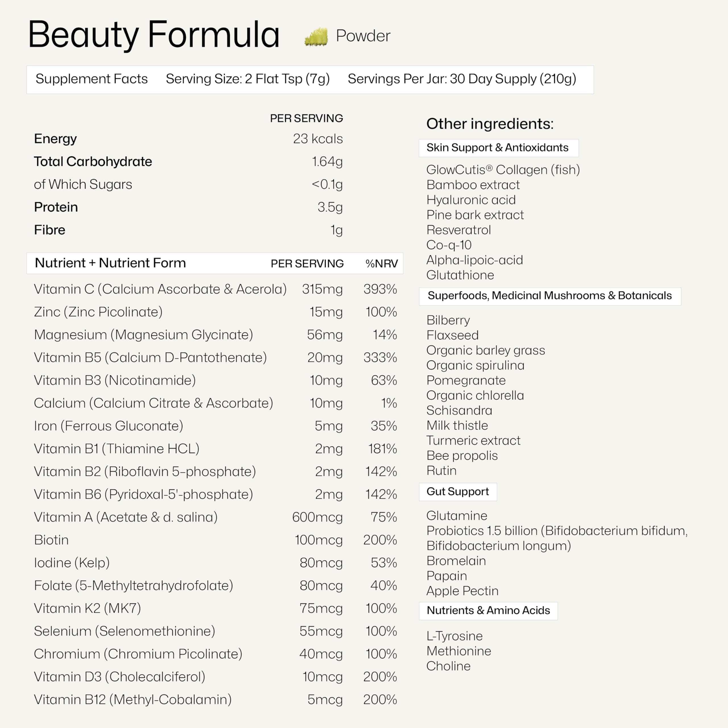This screenshot has width=728, height=728.
Task: Click the GlowCutis Collagen ingredient
Action: (x=503, y=170)
